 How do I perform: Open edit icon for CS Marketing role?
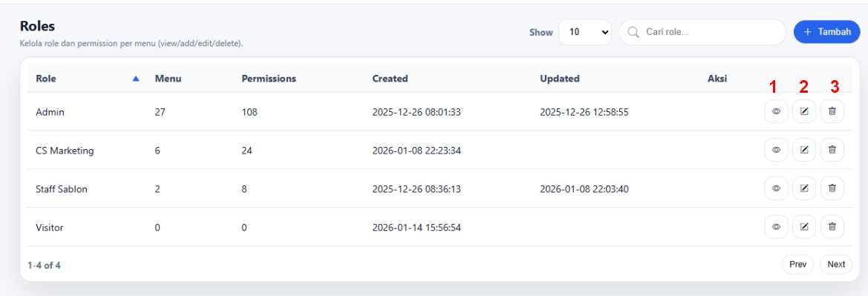[804, 149]
